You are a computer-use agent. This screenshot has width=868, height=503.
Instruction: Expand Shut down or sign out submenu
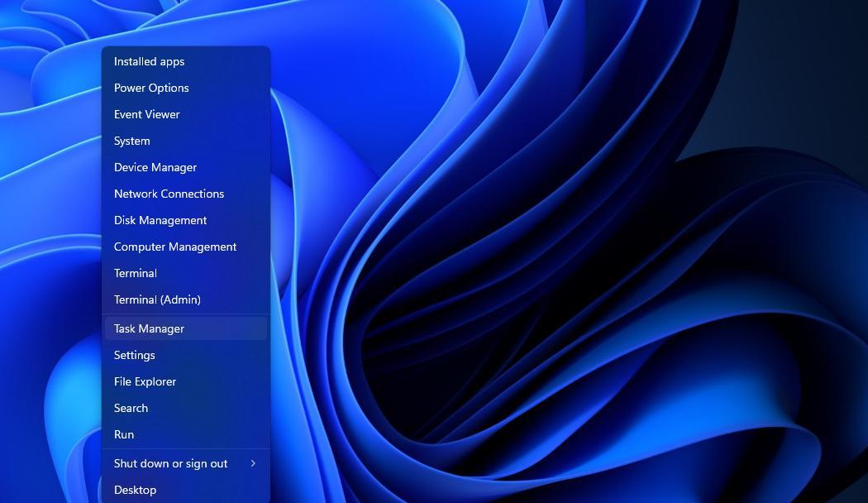click(186, 463)
